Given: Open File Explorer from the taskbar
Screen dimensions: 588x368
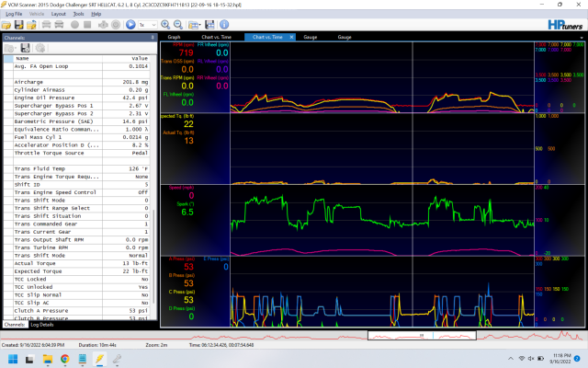Looking at the screenshot, I should click(47, 359).
